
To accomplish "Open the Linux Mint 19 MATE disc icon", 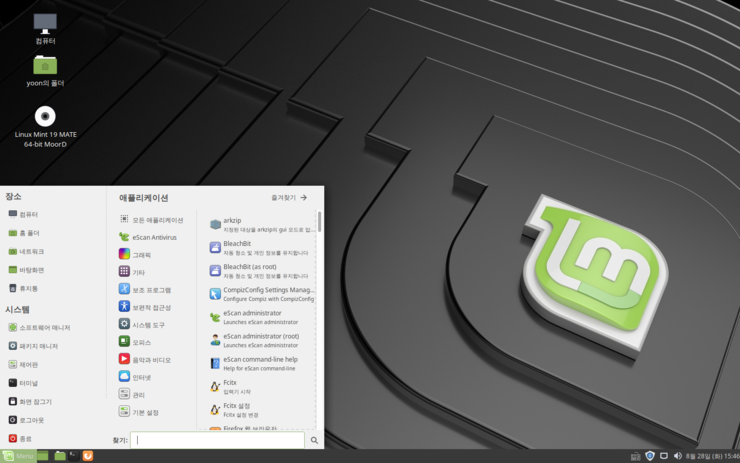I will 45,126.
